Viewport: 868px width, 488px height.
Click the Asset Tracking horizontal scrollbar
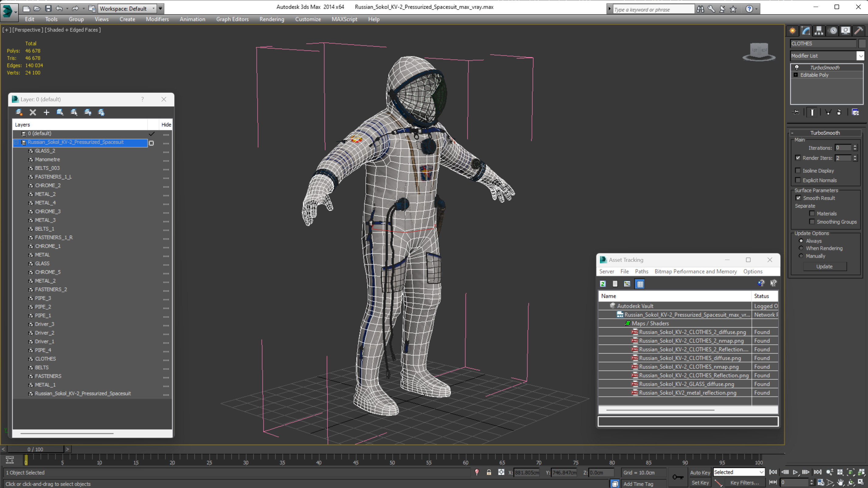point(660,410)
